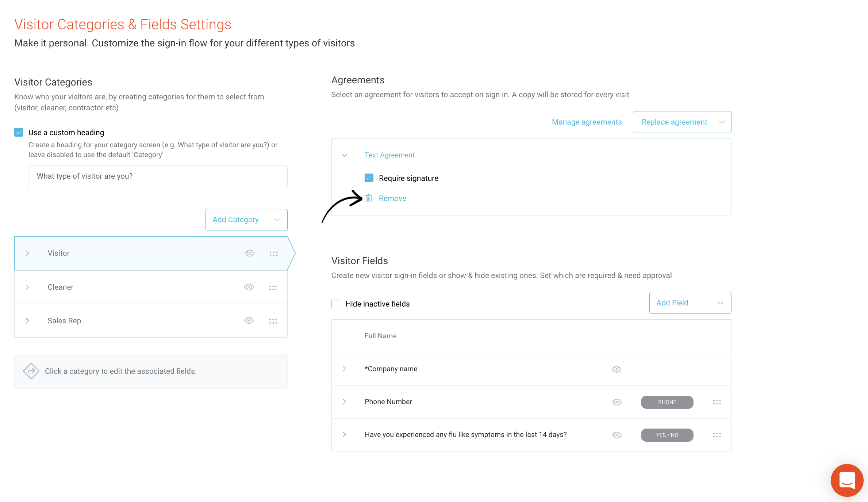Click the drag handle on Sales Rep row
868x502 pixels.
[273, 321]
